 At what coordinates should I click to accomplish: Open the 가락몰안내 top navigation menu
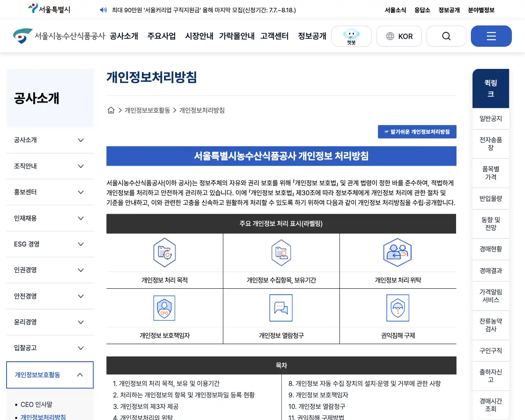pyautogui.click(x=237, y=36)
